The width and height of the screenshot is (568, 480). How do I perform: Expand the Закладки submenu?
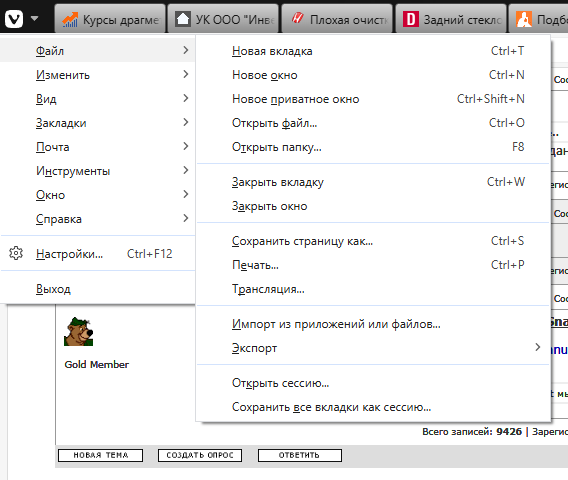pos(97,123)
